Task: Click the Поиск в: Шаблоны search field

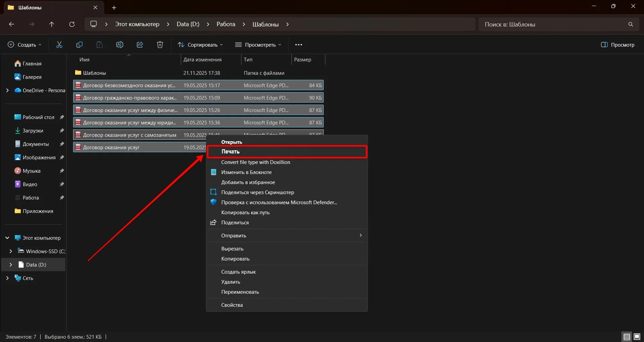Action: coord(553,24)
